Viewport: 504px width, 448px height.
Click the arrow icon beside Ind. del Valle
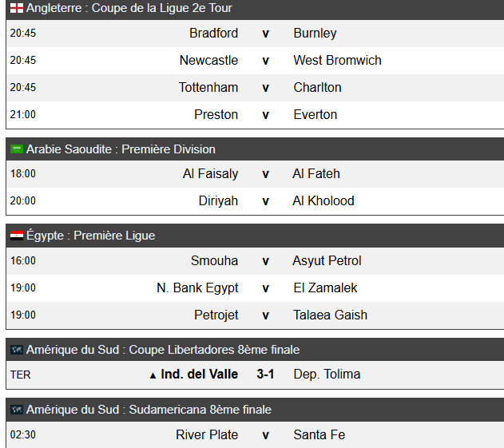coord(153,375)
